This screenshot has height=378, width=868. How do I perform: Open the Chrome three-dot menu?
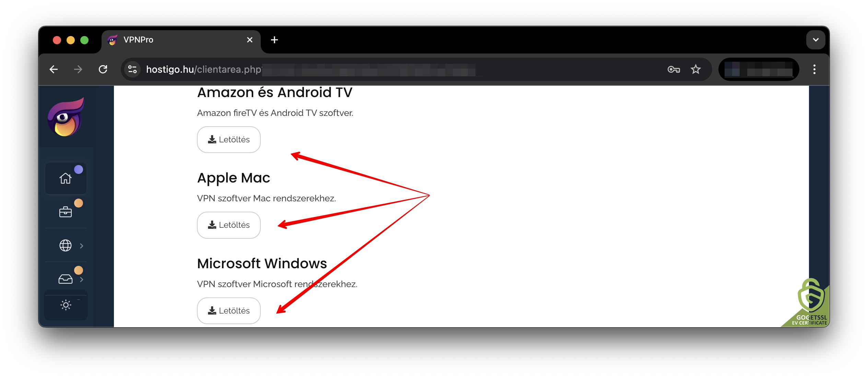coord(814,70)
